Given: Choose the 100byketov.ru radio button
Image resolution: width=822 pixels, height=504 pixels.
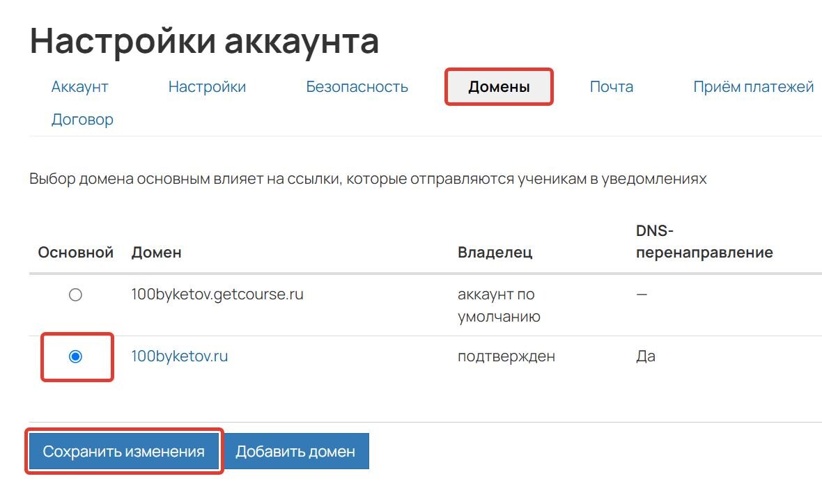Looking at the screenshot, I should (75, 357).
